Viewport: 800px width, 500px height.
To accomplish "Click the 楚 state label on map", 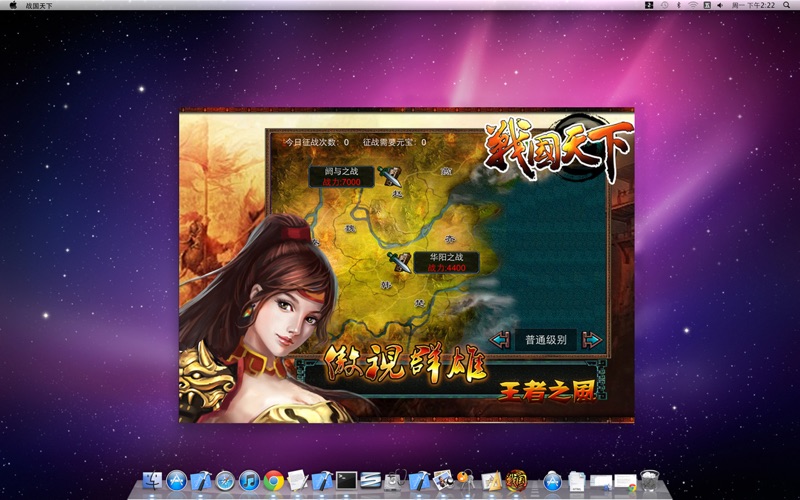I will (x=419, y=303).
